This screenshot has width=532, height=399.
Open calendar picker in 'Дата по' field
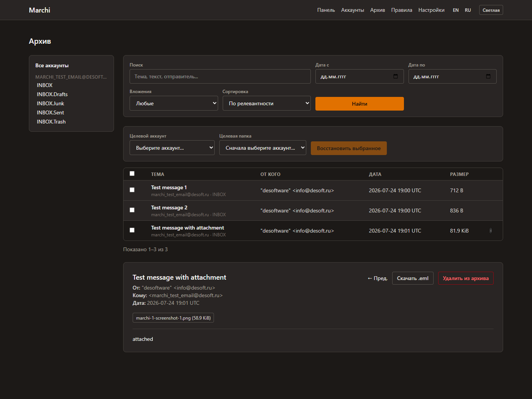(x=488, y=76)
